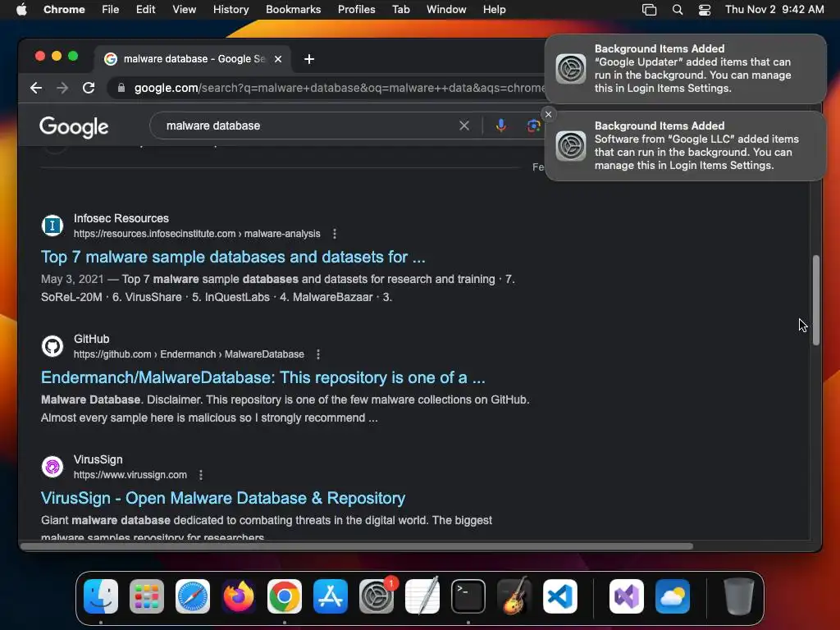The width and height of the screenshot is (840, 630).
Task: Click the date and time in menu bar
Action: 774,10
